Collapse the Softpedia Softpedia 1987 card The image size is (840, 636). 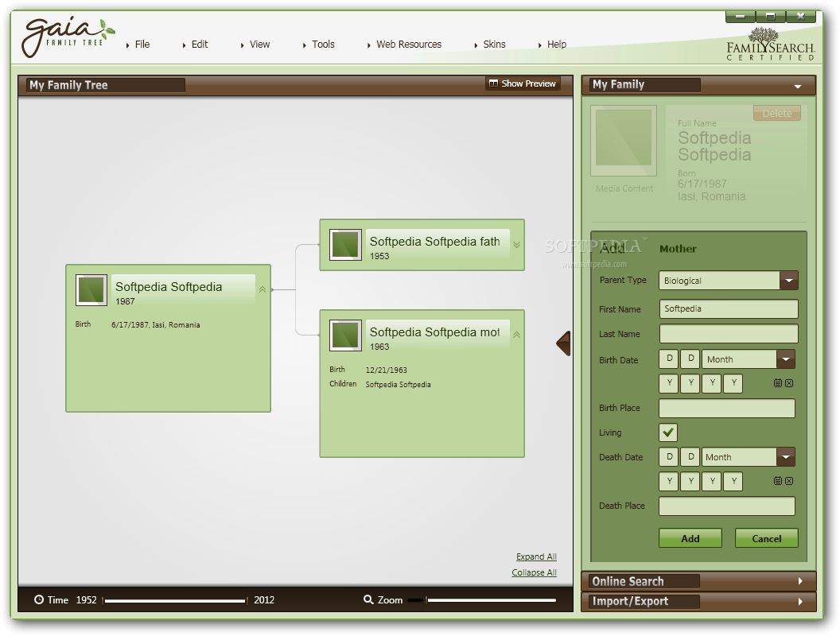[x=262, y=289]
